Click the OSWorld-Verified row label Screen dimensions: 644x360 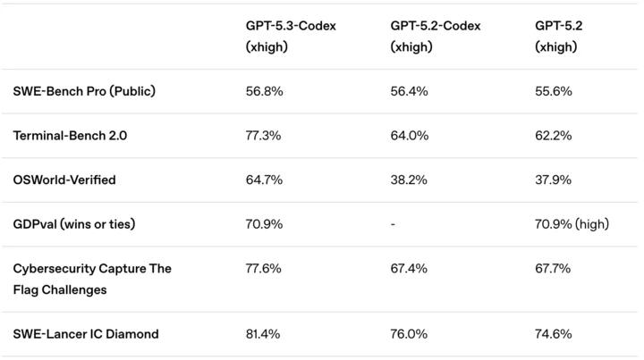coord(64,180)
